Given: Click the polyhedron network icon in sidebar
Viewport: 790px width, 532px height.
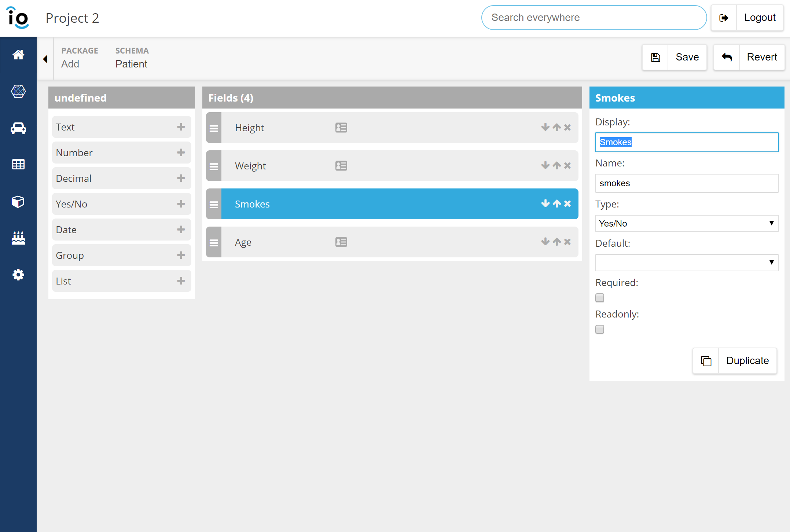Looking at the screenshot, I should point(18,91).
